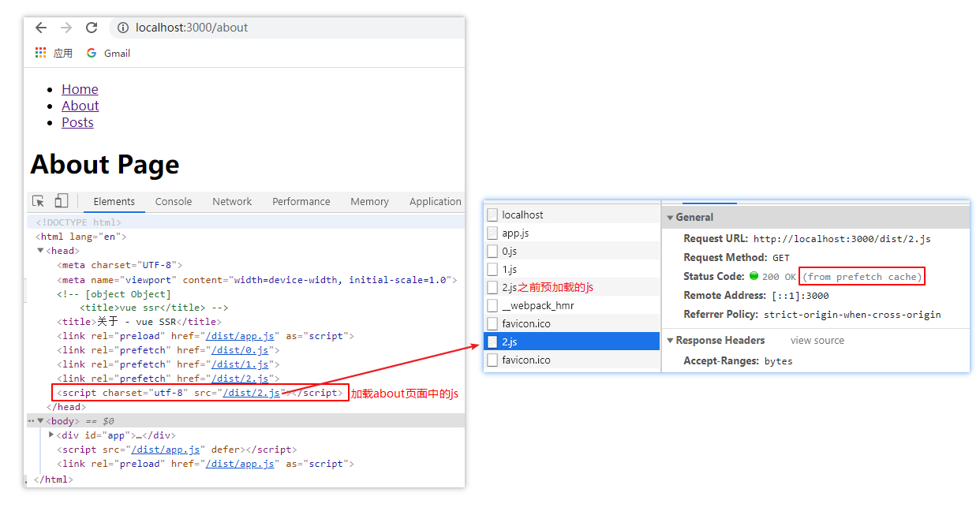Collapse the Response Headers section
980x515 pixels.
click(x=671, y=341)
